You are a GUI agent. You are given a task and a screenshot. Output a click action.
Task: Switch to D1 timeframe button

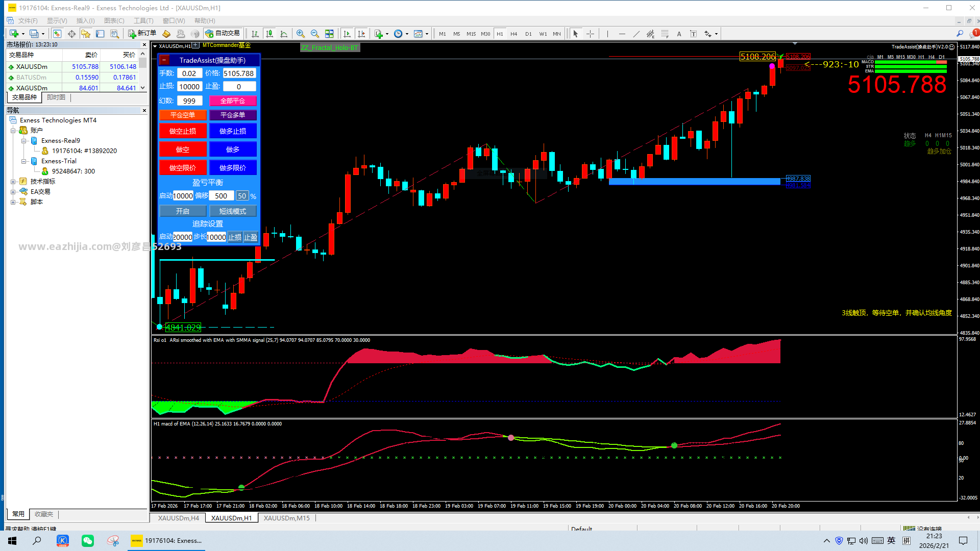(x=528, y=34)
